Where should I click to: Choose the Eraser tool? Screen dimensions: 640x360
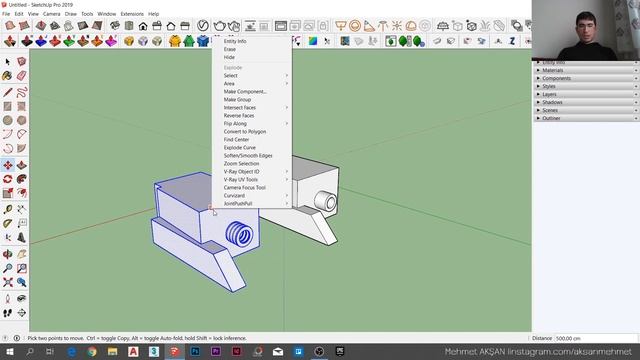point(22,76)
